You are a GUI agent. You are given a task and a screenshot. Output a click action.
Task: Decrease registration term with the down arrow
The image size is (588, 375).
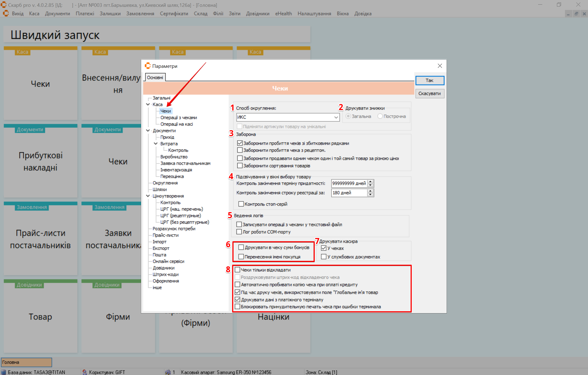coord(370,195)
